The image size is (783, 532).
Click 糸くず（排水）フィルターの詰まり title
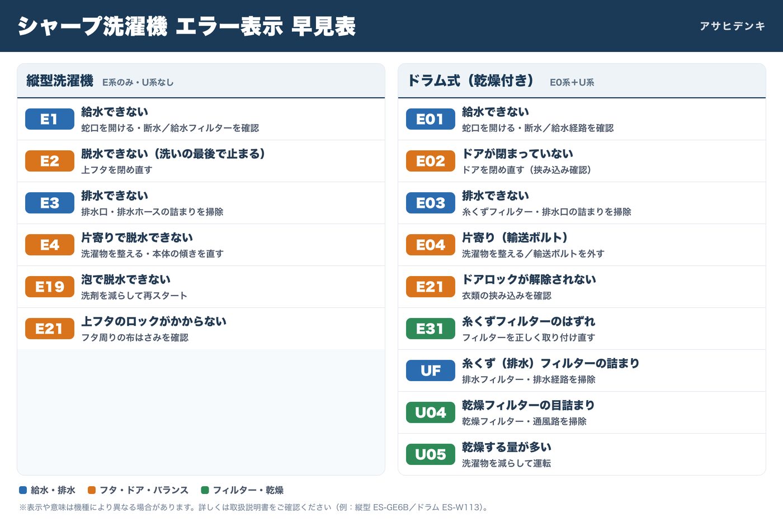tap(551, 363)
